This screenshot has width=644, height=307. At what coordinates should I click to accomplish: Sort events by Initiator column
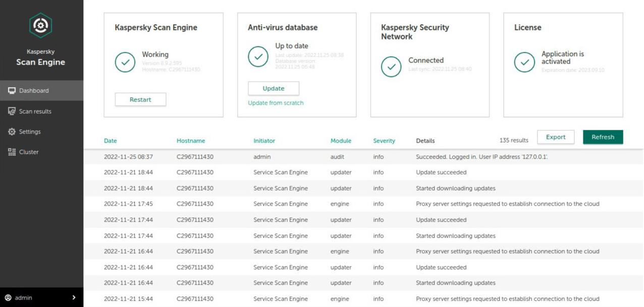tap(264, 141)
